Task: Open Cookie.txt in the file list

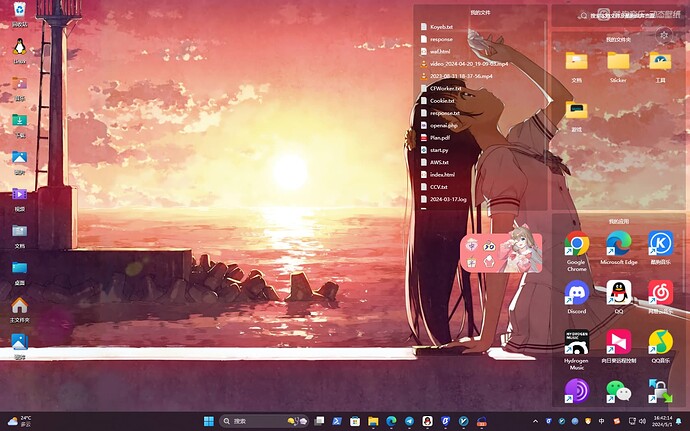Action: click(x=438, y=101)
